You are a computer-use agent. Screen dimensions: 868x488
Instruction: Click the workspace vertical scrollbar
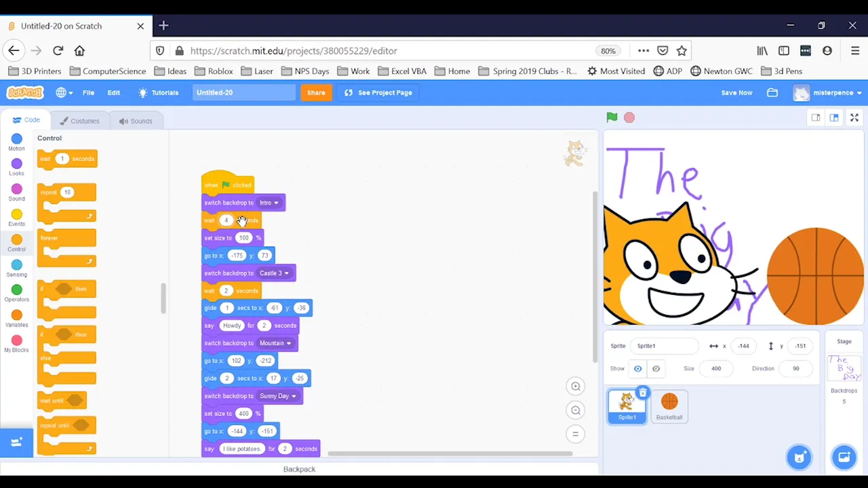coord(595,277)
